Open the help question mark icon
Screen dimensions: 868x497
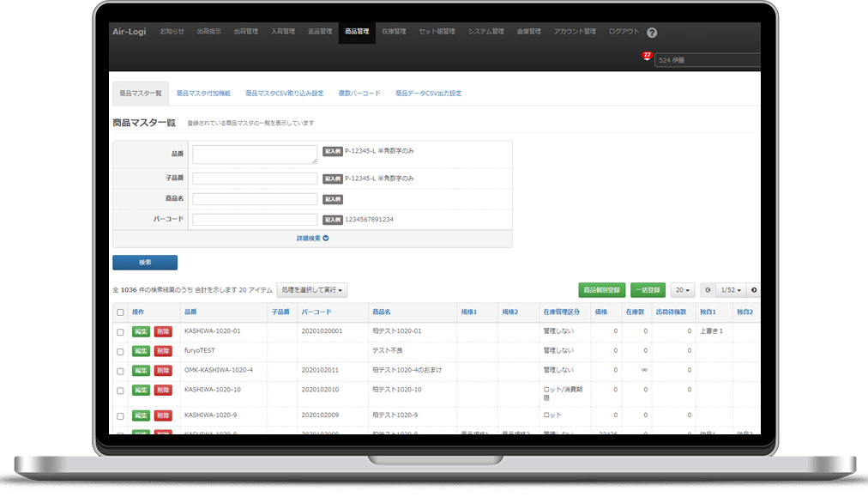(x=652, y=33)
